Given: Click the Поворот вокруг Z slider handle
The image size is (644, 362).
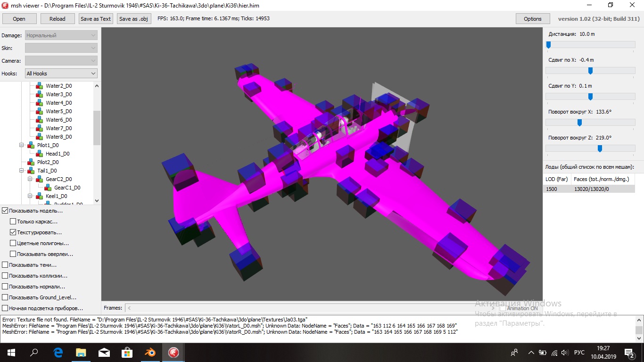Looking at the screenshot, I should point(600,148).
